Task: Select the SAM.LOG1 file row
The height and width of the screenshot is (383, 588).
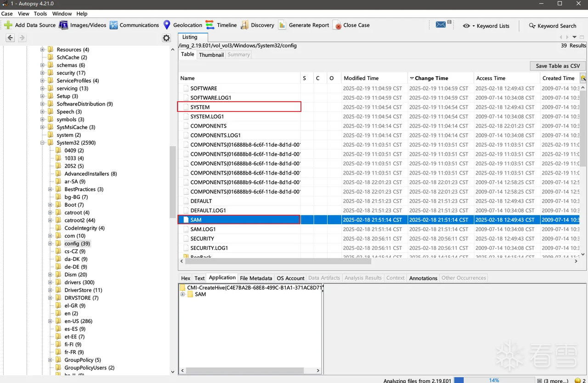Action: [x=379, y=229]
